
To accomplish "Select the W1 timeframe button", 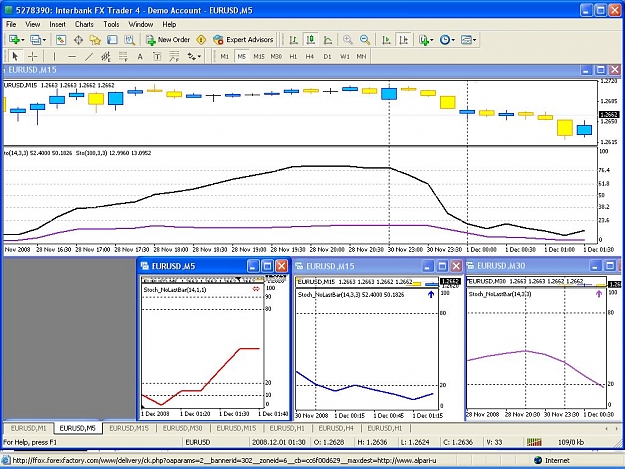I will (344, 57).
